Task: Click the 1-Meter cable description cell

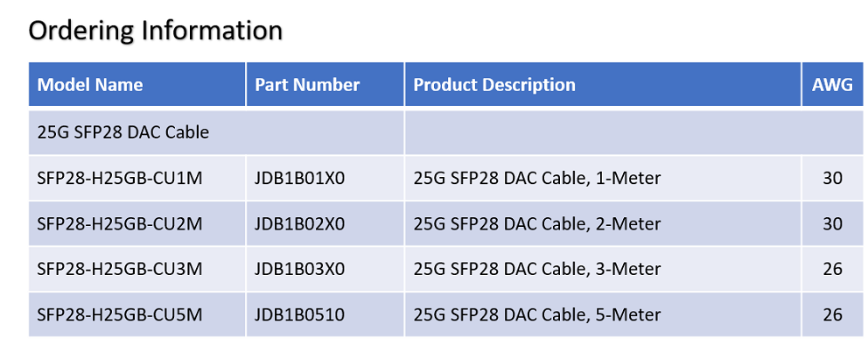Action: click(x=603, y=179)
